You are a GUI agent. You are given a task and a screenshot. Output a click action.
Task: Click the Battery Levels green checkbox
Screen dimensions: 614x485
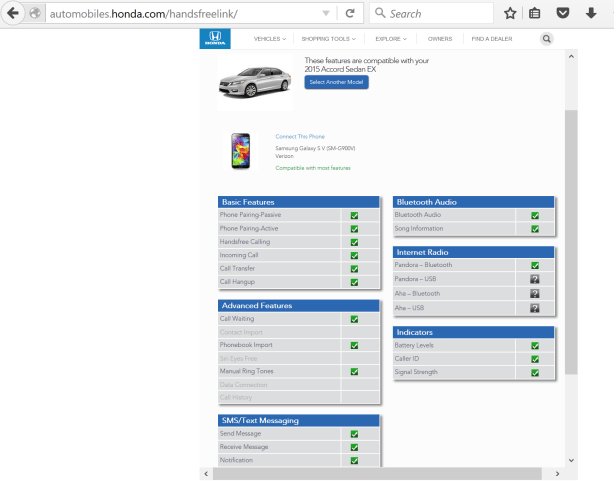pyautogui.click(x=535, y=345)
